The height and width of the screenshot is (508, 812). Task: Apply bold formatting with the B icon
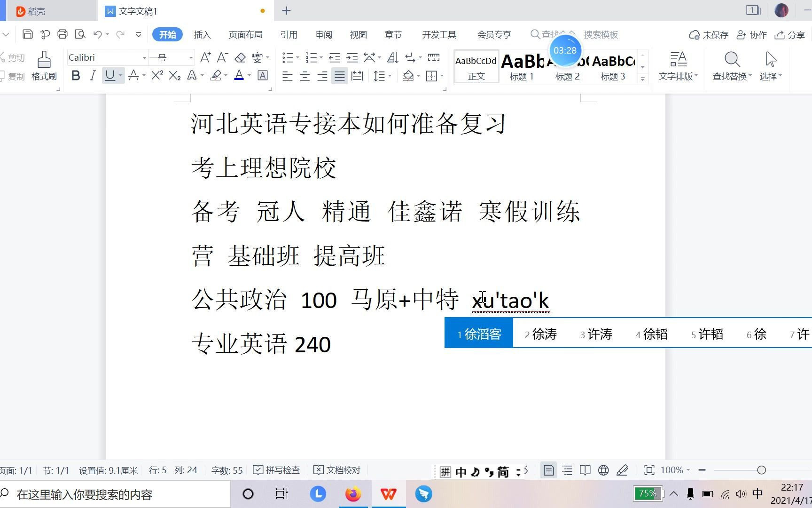tap(75, 75)
